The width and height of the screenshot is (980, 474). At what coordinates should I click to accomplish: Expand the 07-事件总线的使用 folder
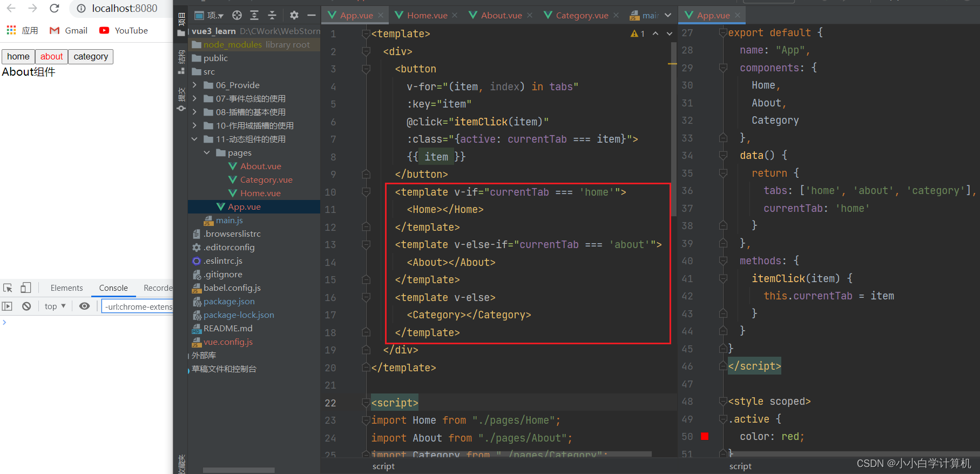coord(194,98)
